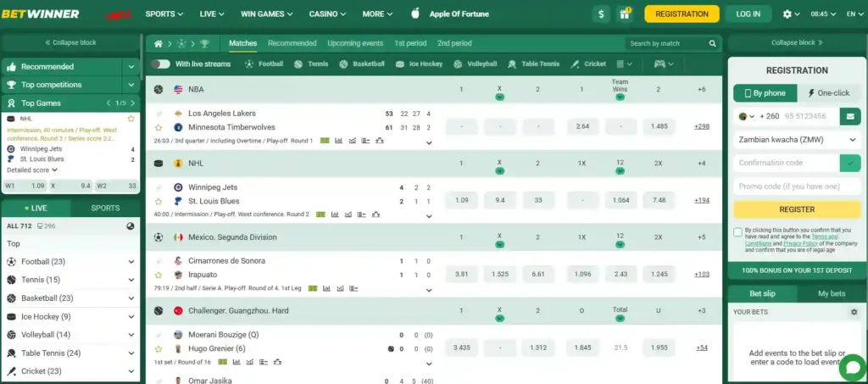The image size is (868, 384).
Task: Favorite the Jets vs Blues match star
Action: click(159, 202)
